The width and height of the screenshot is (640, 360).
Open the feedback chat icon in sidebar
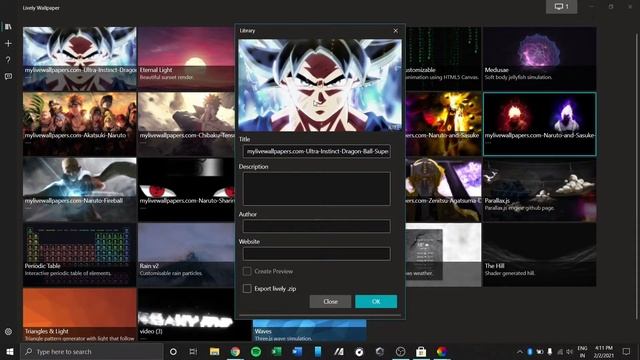tap(8, 76)
